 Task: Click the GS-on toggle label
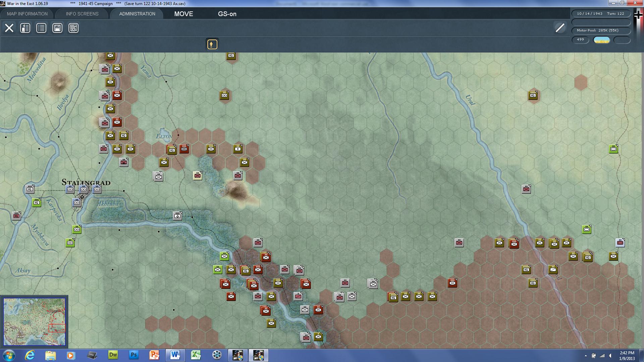[x=227, y=14]
